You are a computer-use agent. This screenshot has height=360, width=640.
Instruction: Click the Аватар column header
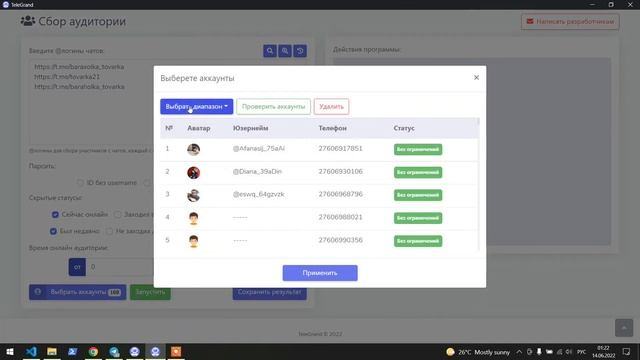pos(199,128)
